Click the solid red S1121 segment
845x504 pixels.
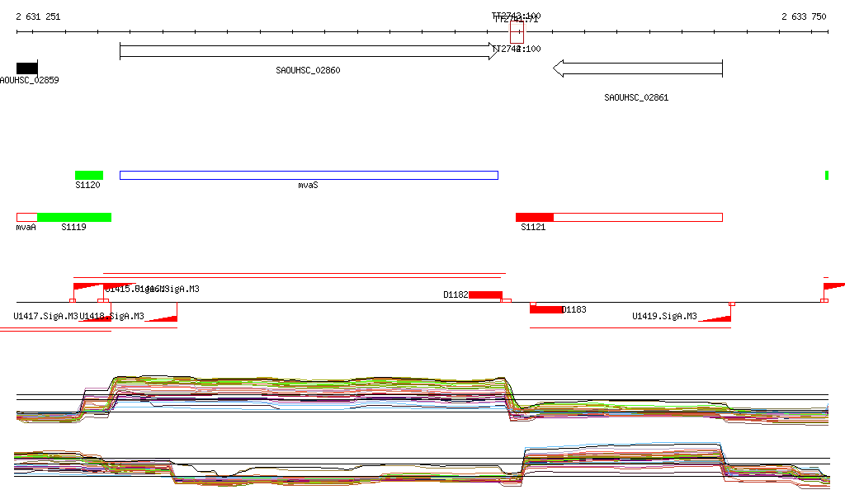coord(535,218)
